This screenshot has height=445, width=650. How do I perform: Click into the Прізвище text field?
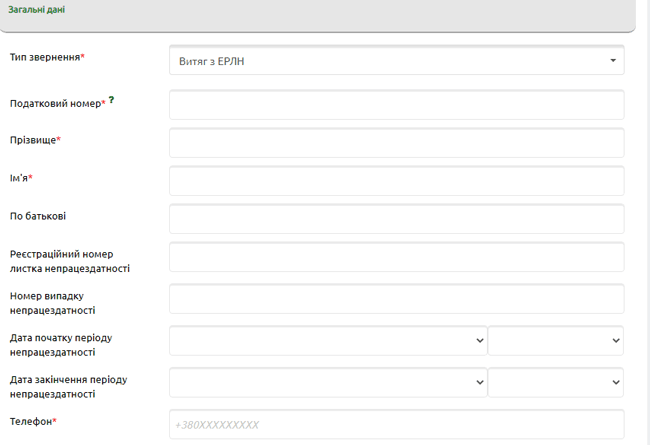click(397, 143)
